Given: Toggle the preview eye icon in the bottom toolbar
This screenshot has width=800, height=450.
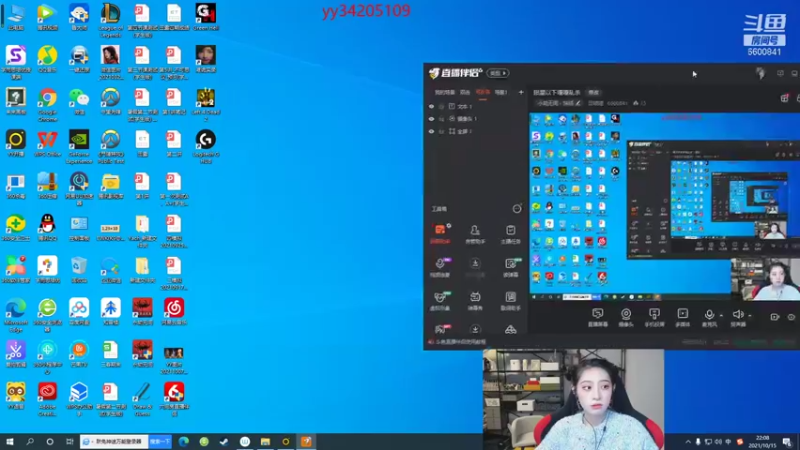Looking at the screenshot, I should coord(791,317).
